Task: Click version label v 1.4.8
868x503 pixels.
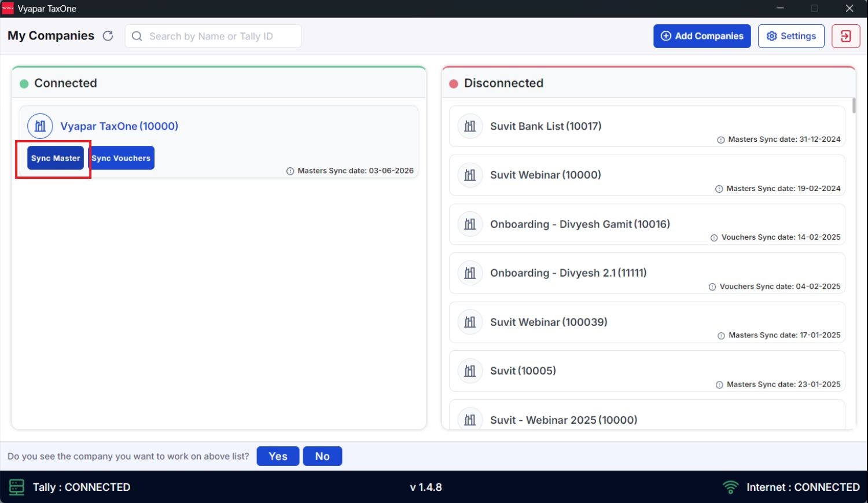Action: click(426, 487)
